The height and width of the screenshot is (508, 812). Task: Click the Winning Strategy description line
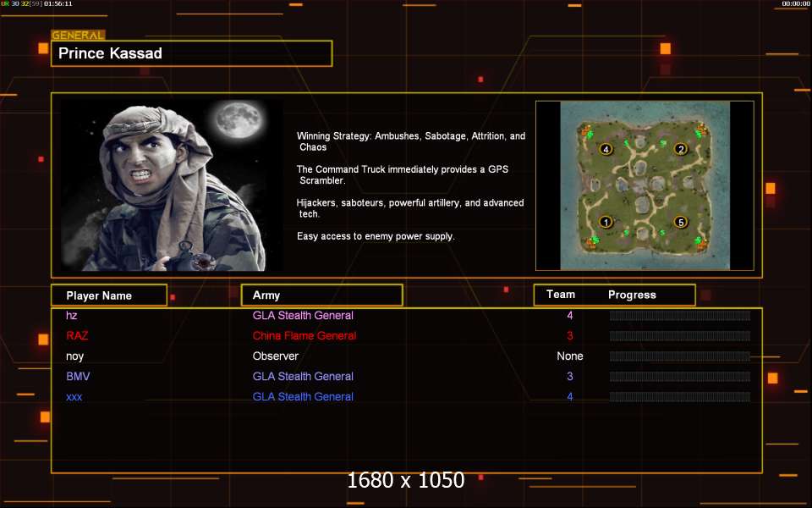coord(411,141)
